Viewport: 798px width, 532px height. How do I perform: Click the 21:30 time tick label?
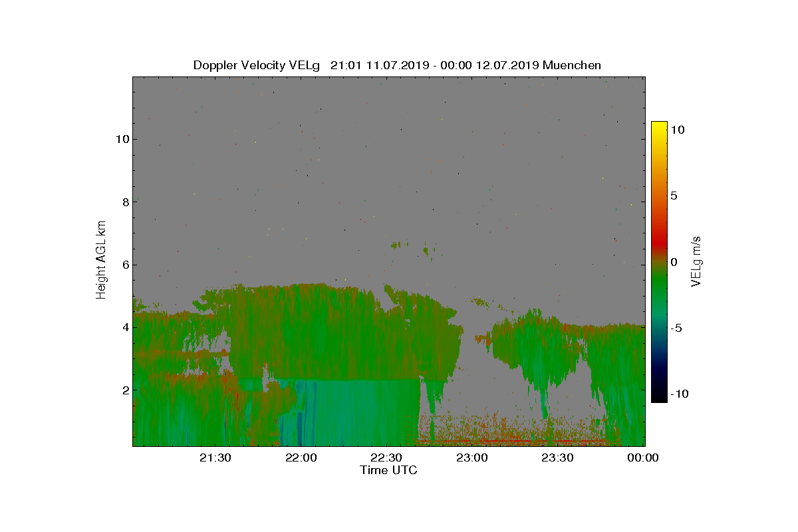(215, 458)
